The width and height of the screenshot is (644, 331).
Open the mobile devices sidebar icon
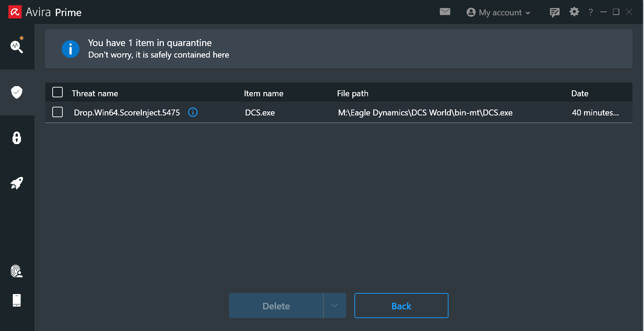[17, 300]
